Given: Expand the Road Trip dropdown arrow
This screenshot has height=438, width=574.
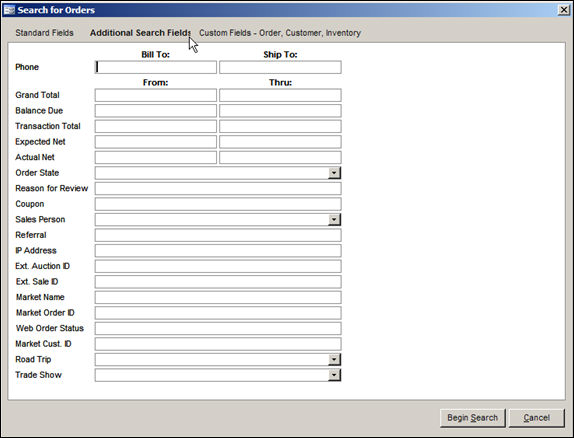Looking at the screenshot, I should 334,359.
